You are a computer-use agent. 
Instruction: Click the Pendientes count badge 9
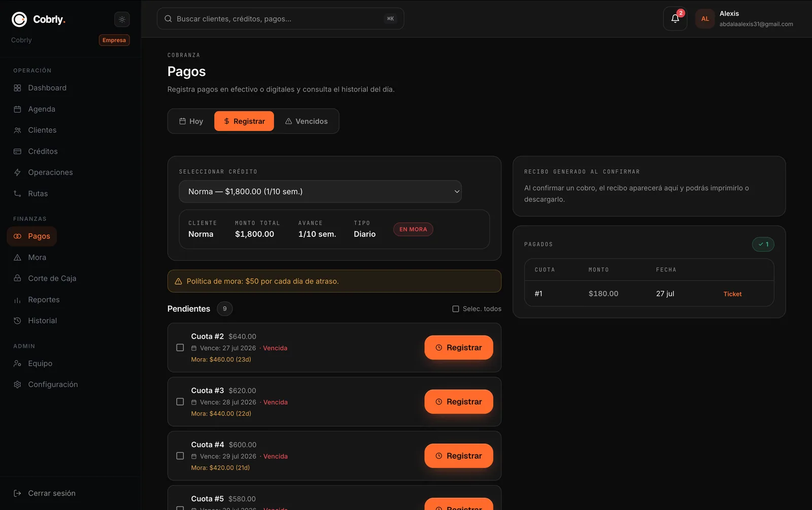tap(225, 309)
